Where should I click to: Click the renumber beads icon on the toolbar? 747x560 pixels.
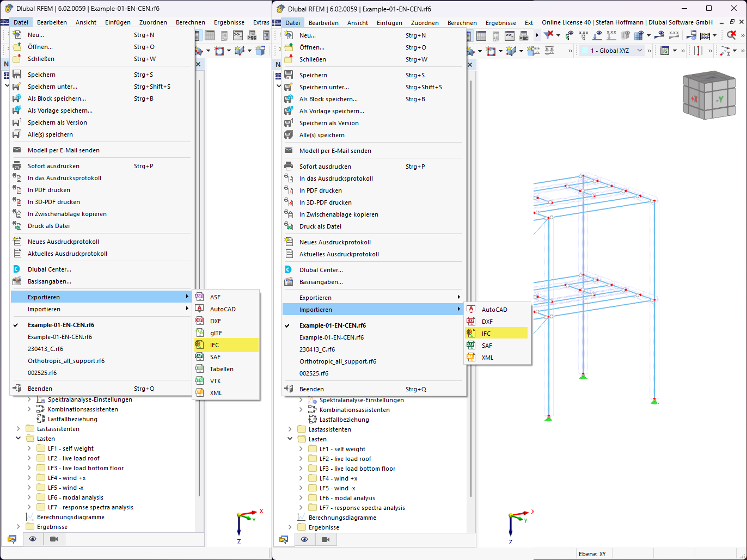coord(705,35)
